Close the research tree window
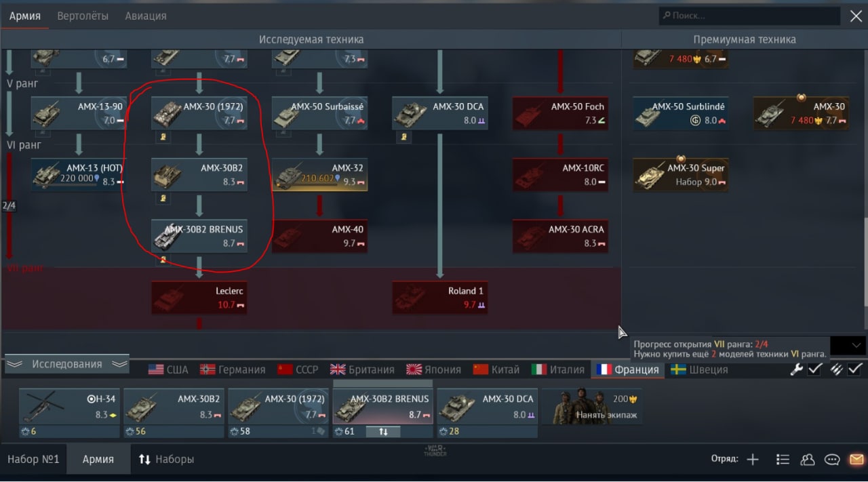This screenshot has height=482, width=868. [x=855, y=16]
